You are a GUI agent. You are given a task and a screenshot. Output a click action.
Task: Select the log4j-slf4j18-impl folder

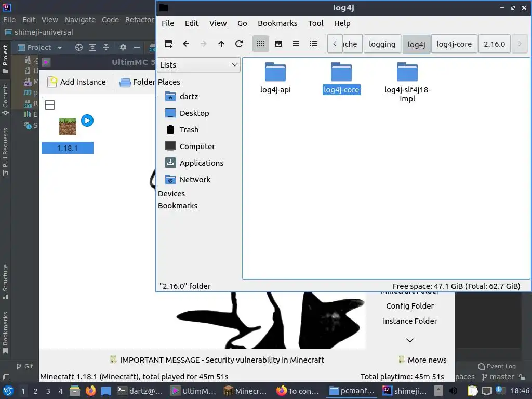[x=407, y=83]
